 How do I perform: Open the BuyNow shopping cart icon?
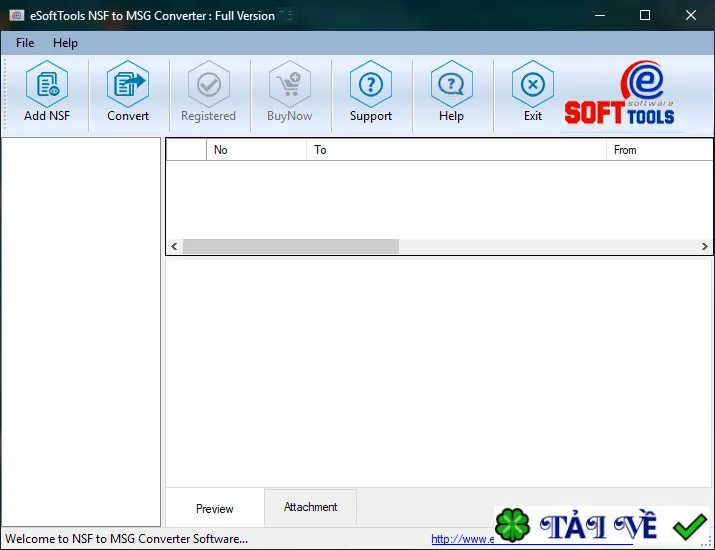tap(290, 84)
